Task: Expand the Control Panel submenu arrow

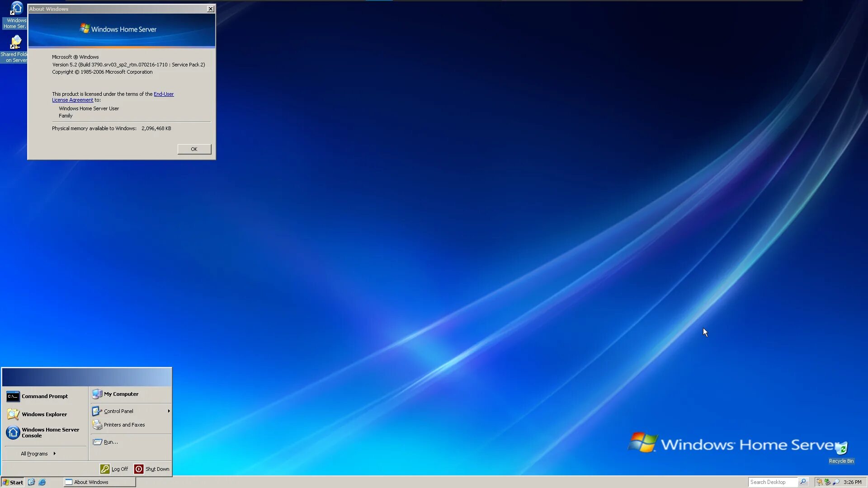Action: point(168,411)
